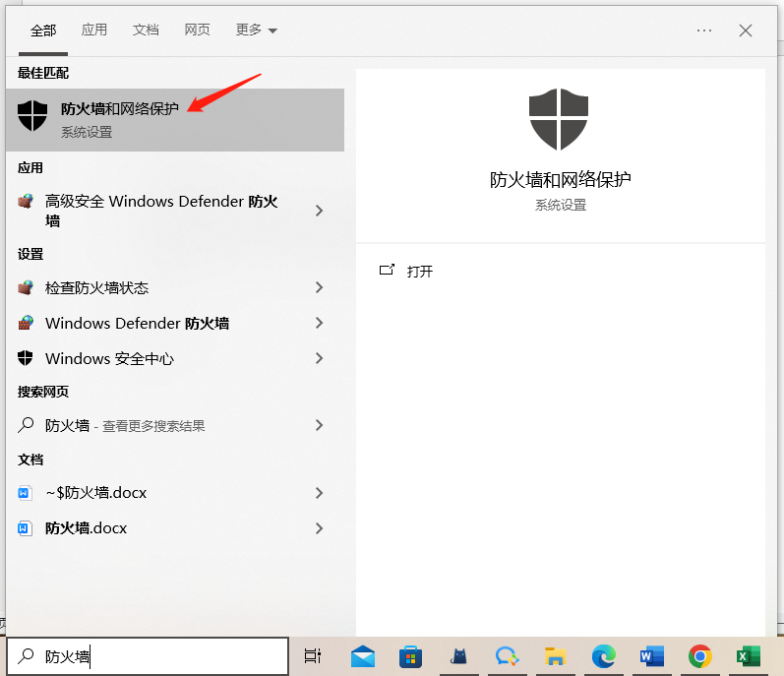Expand arrow for Windows 安全中心
This screenshot has width=784, height=676.
click(320, 358)
